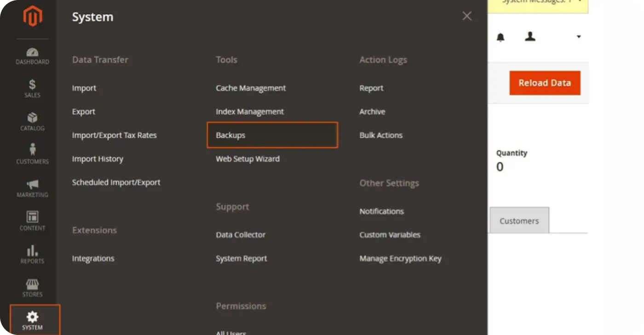Expand the System Messages dropdown
Image resolution: width=644 pixels, height=335 pixels.
(x=579, y=2)
